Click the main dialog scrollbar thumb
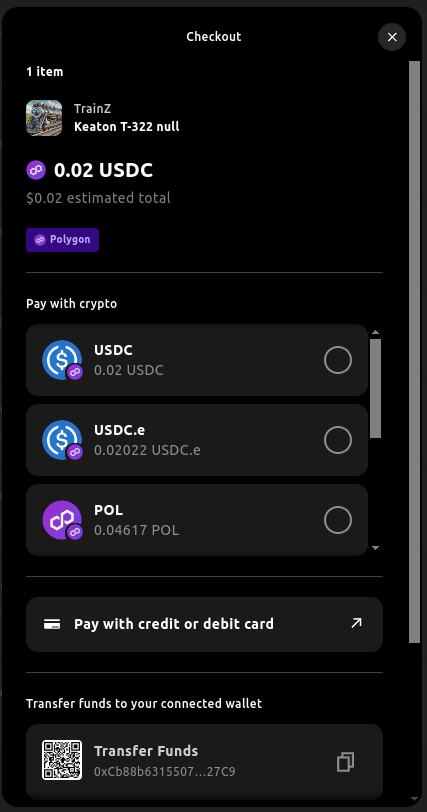The height and width of the screenshot is (812, 427). pyautogui.click(x=415, y=352)
